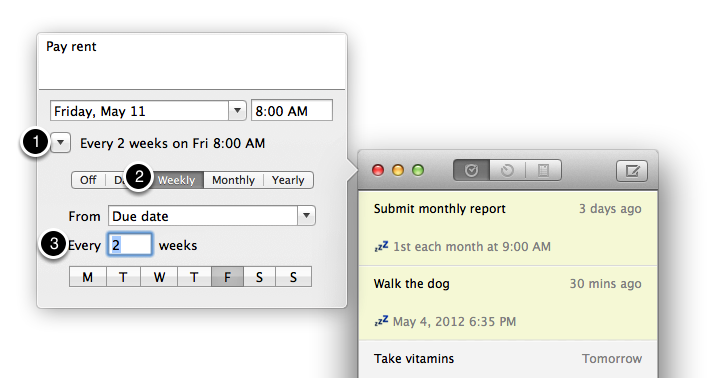This screenshot has width=715, height=378.
Task: Open the notes list icon in toolbar
Action: (543, 171)
